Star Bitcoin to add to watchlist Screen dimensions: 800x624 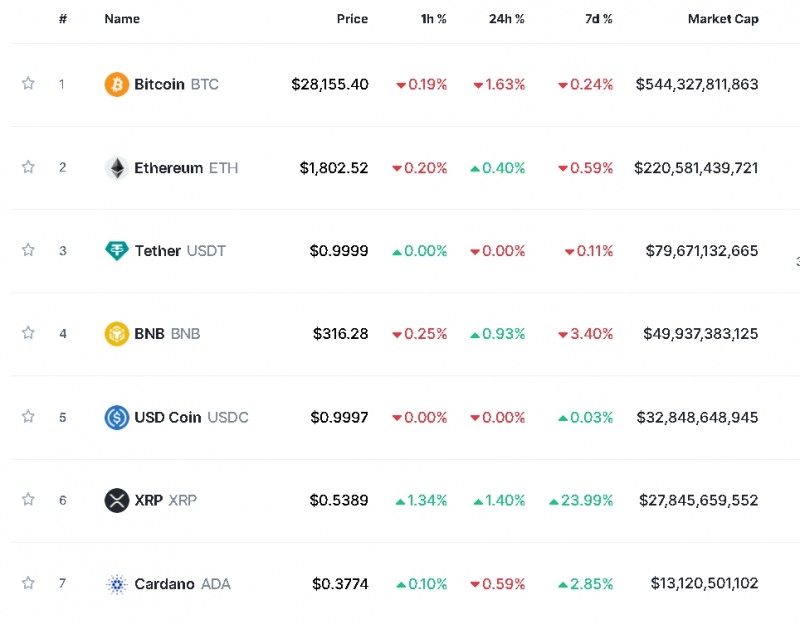point(28,84)
